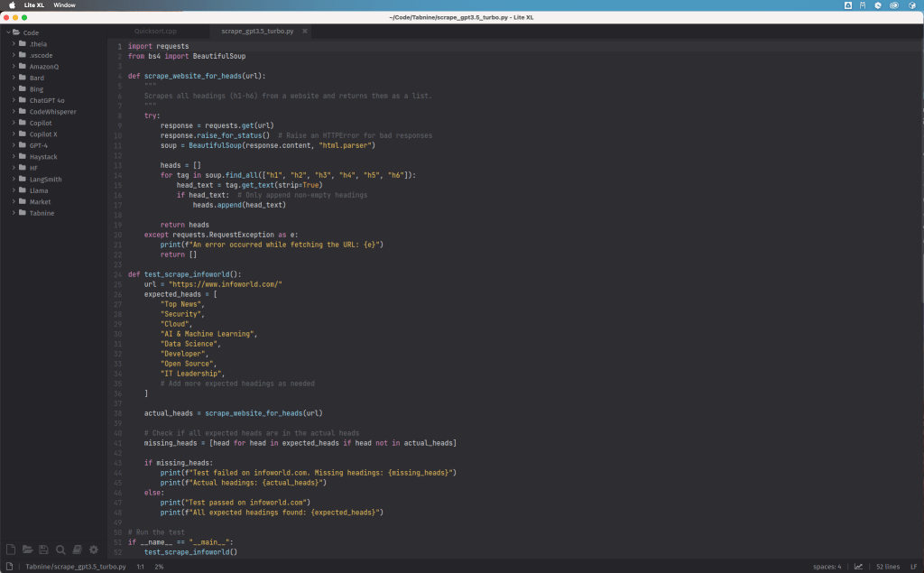Create a new file with the toolbar icon
Screen dimensions: 924x573
(x=10, y=550)
